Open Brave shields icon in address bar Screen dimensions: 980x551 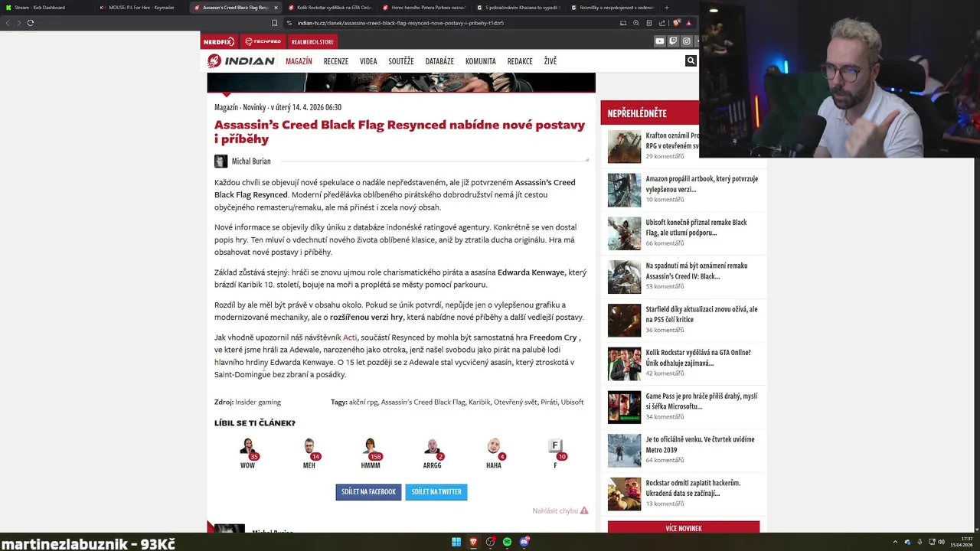[676, 23]
